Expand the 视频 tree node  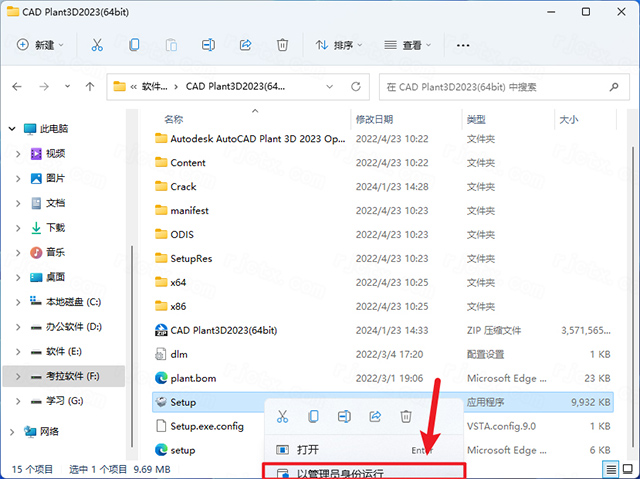tap(18, 154)
